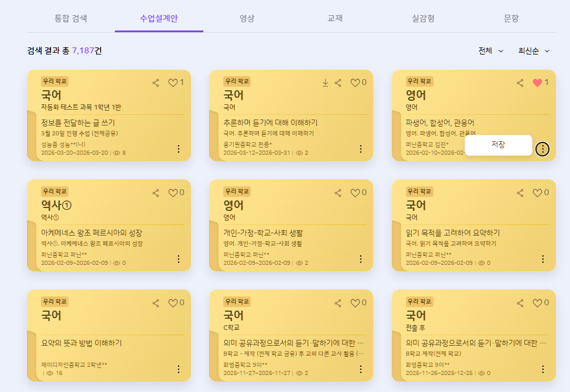The image size is (570, 392).
Task: Click share icon on 아케메네스 왕조 card
Action: 156,193
